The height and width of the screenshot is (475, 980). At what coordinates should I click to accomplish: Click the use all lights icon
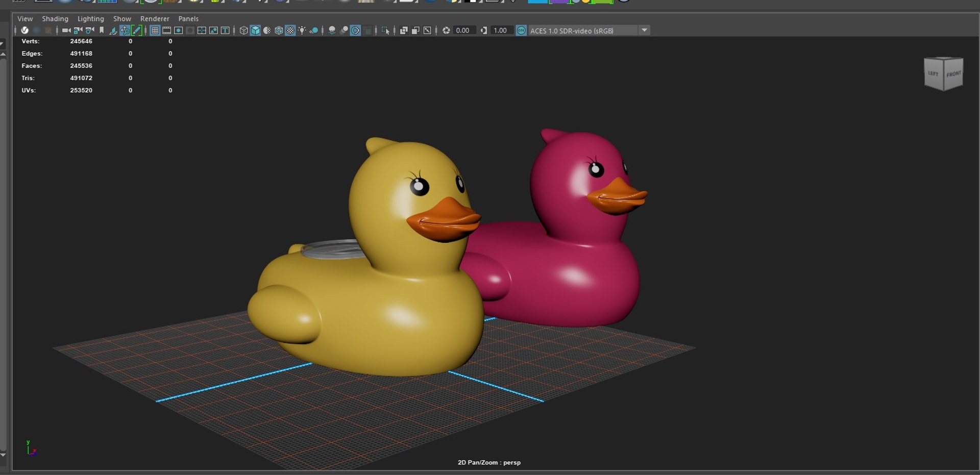[x=302, y=31]
